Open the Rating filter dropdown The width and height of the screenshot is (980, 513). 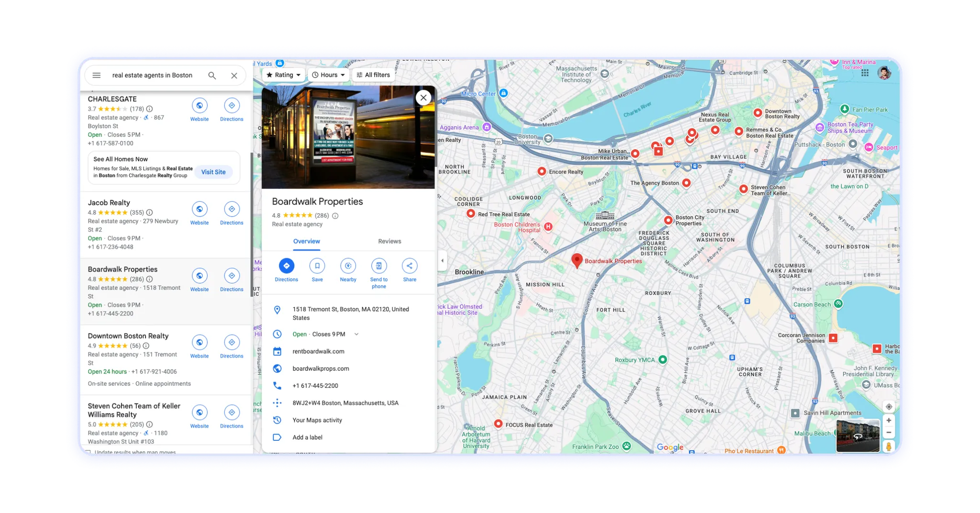pyautogui.click(x=283, y=75)
